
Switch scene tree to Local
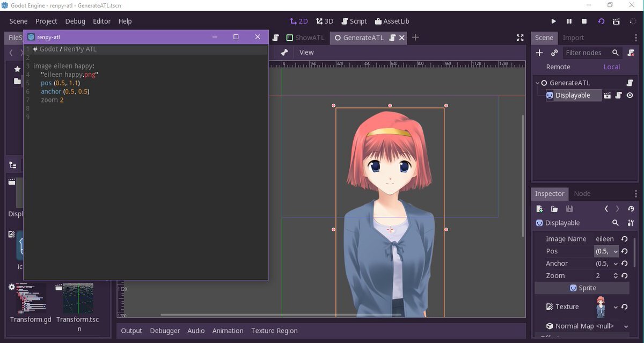(612, 67)
